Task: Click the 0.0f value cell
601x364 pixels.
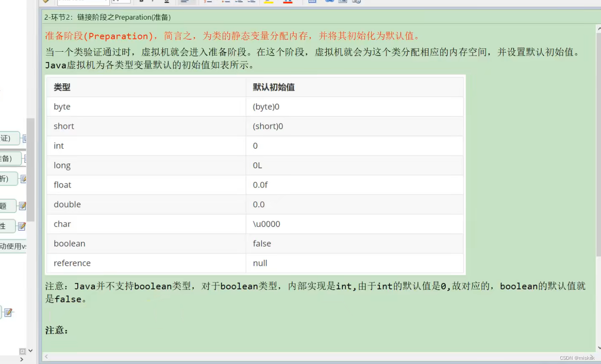Action: coord(355,185)
